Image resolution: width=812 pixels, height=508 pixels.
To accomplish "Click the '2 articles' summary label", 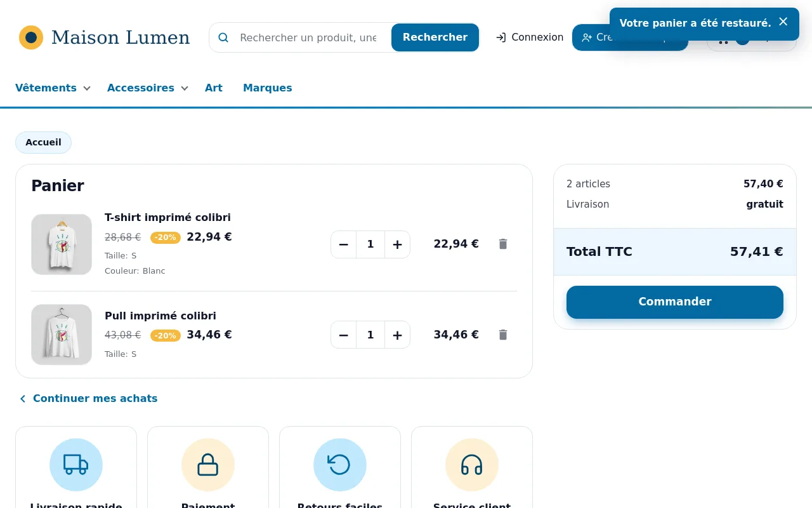I will click(x=588, y=184).
